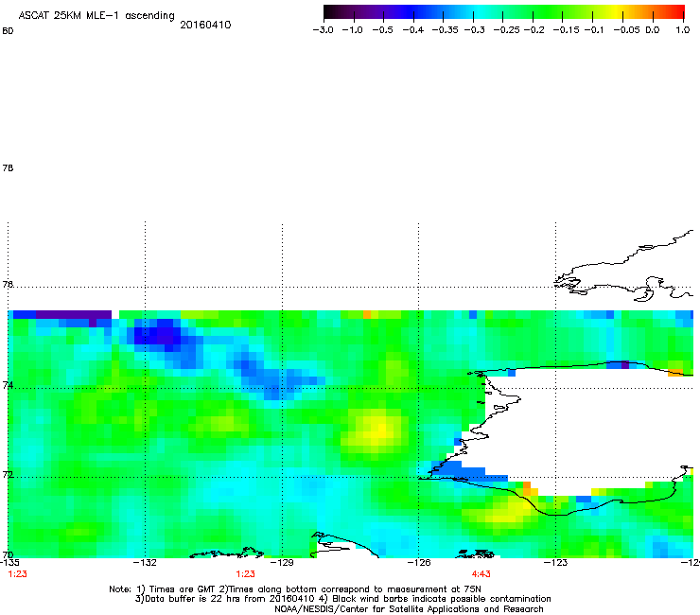Select the -0.3 label on the color scale
The height and width of the screenshot is (615, 700).
[474, 30]
